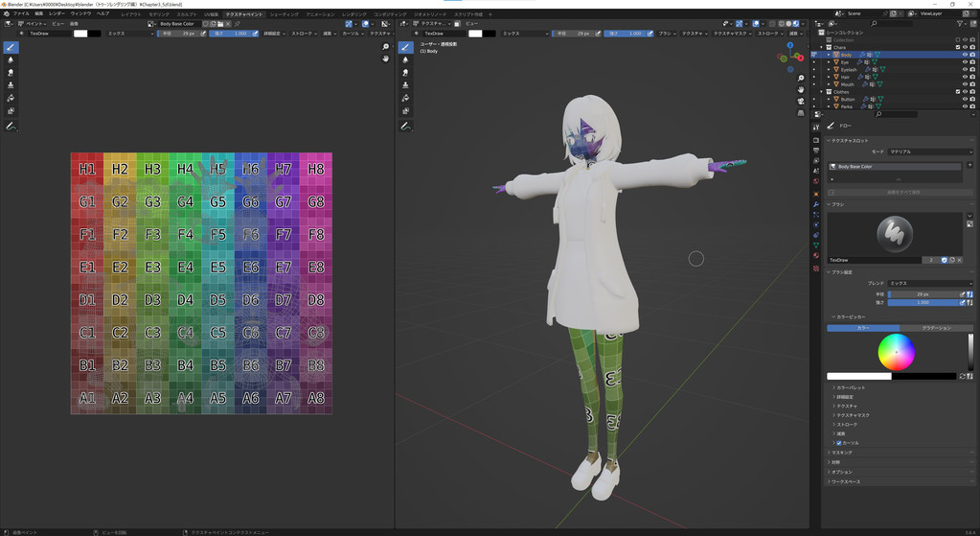Open the ファイル menu
Image resolution: width=980 pixels, height=536 pixels.
pos(21,14)
